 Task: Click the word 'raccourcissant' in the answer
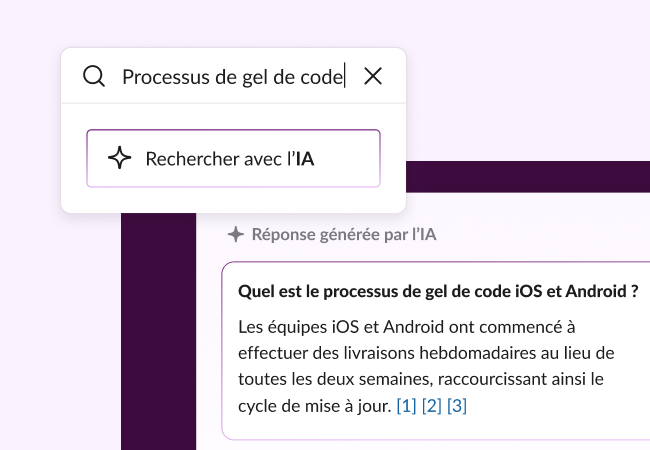tap(475, 380)
